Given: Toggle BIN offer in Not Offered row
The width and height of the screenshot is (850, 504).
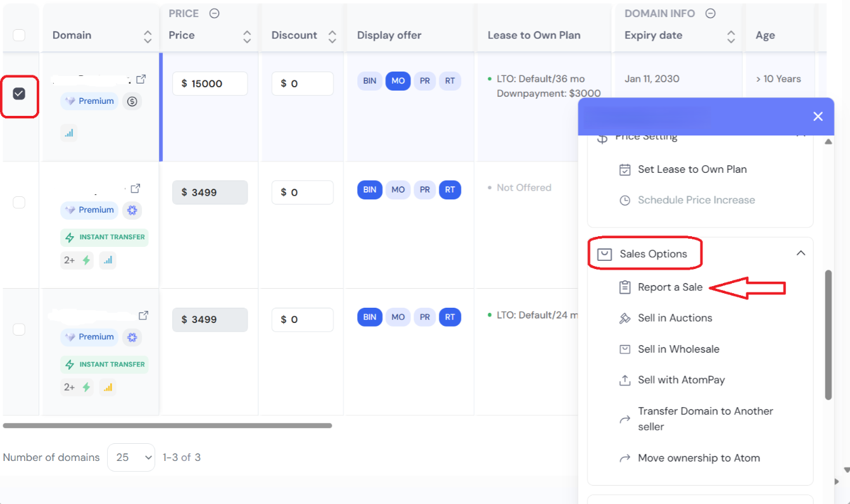Looking at the screenshot, I should click(370, 189).
